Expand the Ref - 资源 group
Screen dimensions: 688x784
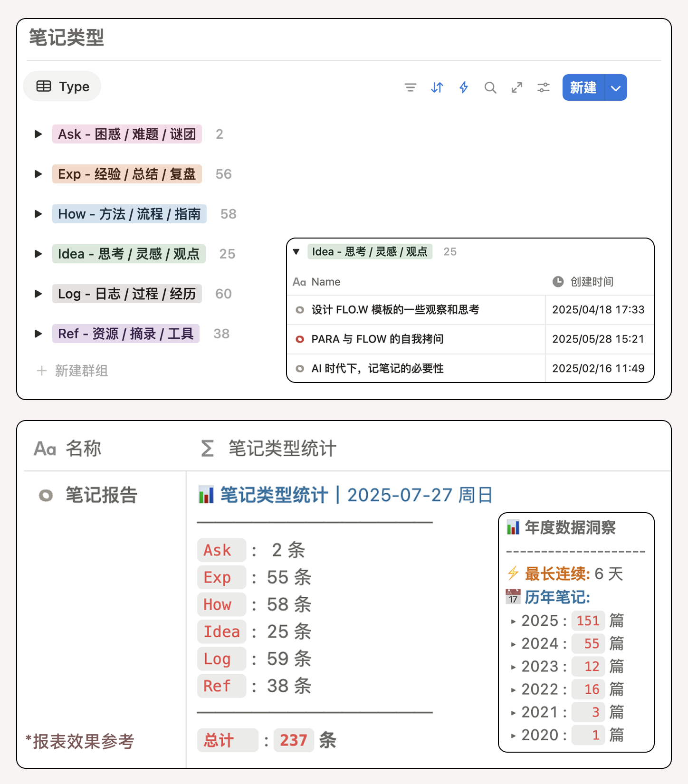coord(38,334)
